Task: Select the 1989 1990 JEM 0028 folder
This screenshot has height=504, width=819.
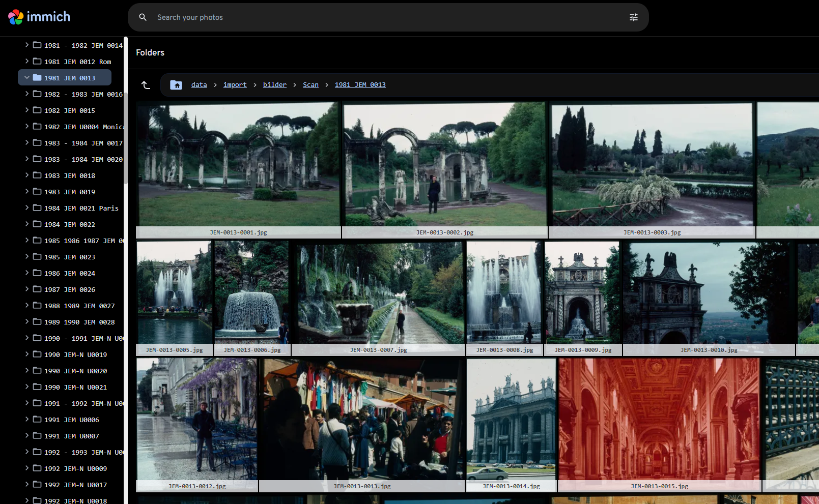Action: click(79, 322)
